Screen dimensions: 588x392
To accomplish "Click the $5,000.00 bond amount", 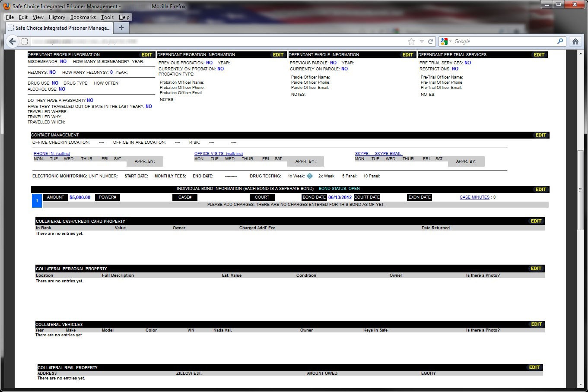I will tap(80, 197).
